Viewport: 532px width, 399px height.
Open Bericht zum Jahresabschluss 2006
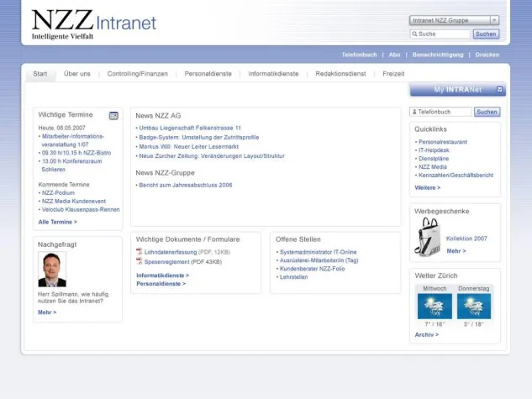pos(186,185)
